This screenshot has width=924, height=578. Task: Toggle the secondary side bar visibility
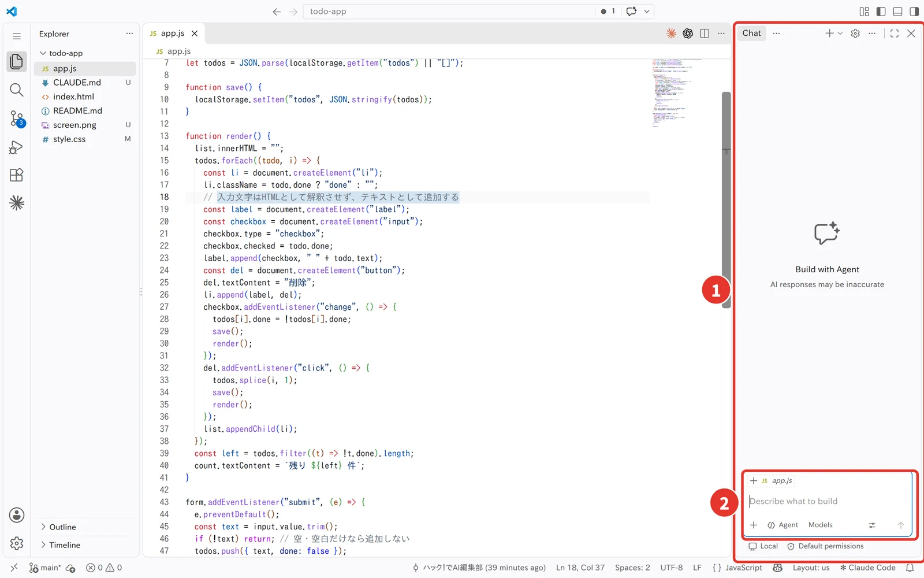point(914,12)
